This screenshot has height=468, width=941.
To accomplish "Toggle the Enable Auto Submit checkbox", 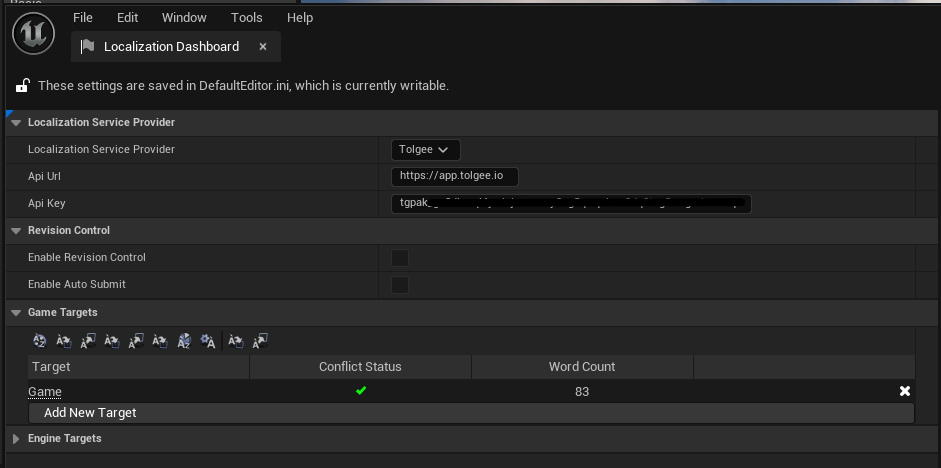I will [x=400, y=285].
